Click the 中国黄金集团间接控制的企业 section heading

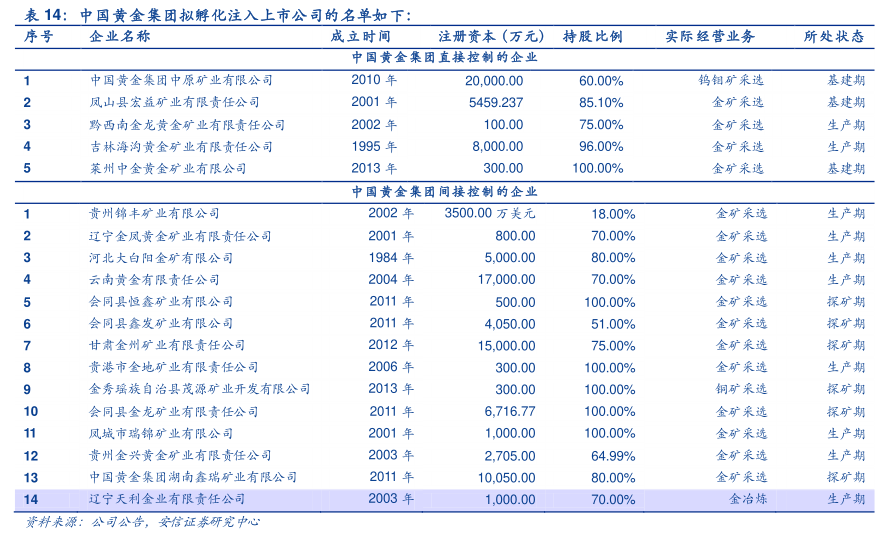[444, 191]
